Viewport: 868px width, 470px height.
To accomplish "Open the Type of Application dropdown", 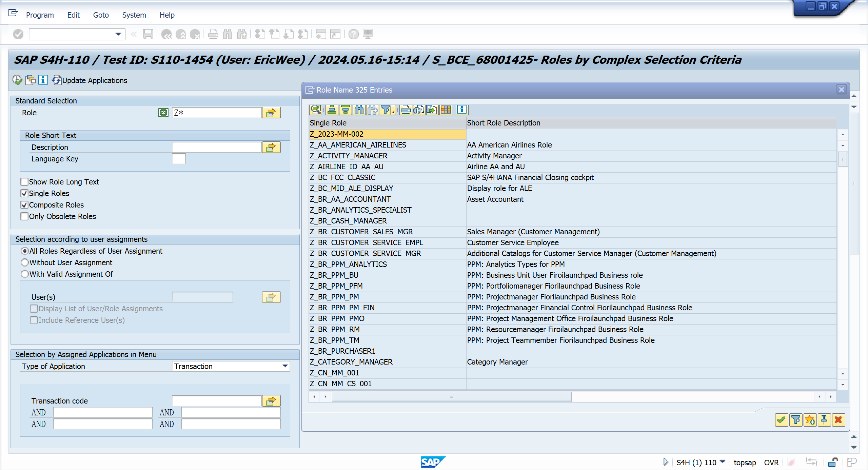I will tap(285, 366).
